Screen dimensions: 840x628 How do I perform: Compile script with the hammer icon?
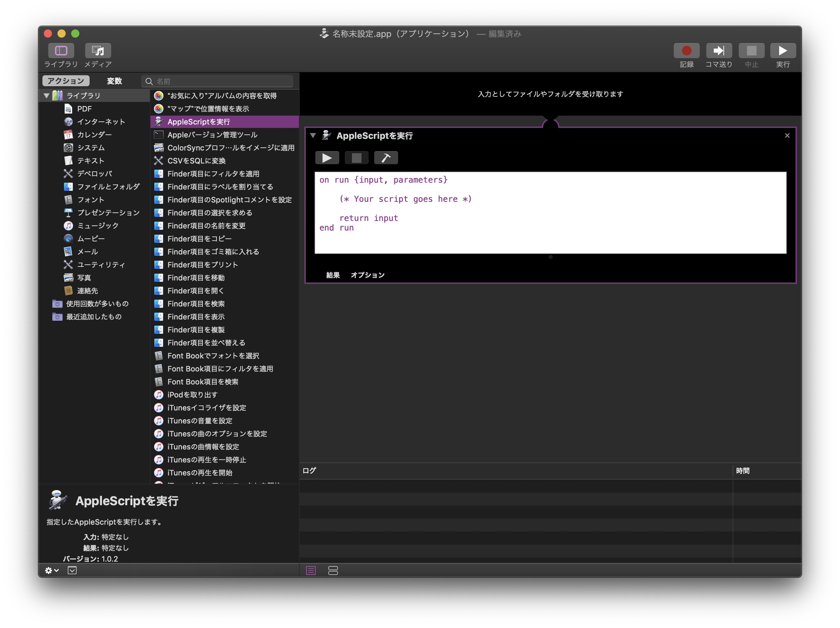tap(386, 158)
